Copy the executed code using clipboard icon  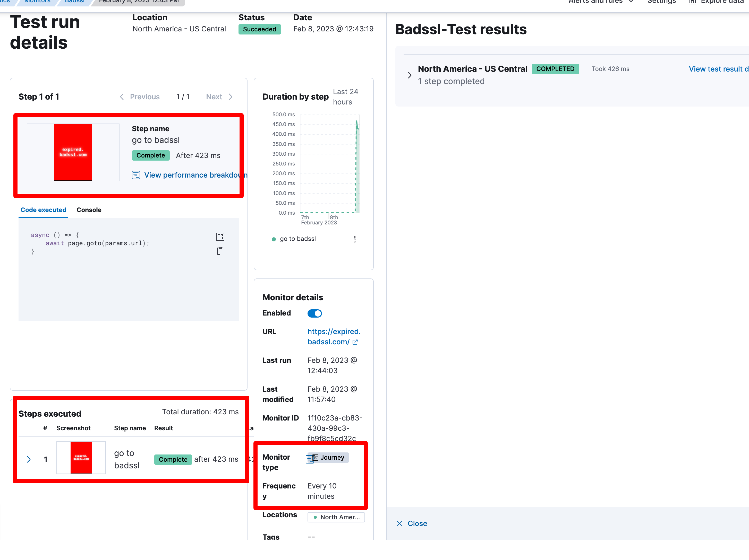click(220, 251)
